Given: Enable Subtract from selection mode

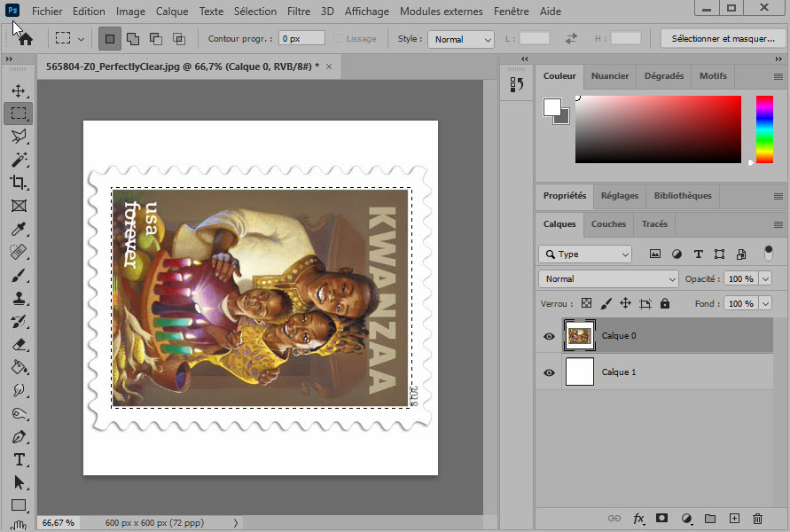Looking at the screenshot, I should tap(156, 39).
